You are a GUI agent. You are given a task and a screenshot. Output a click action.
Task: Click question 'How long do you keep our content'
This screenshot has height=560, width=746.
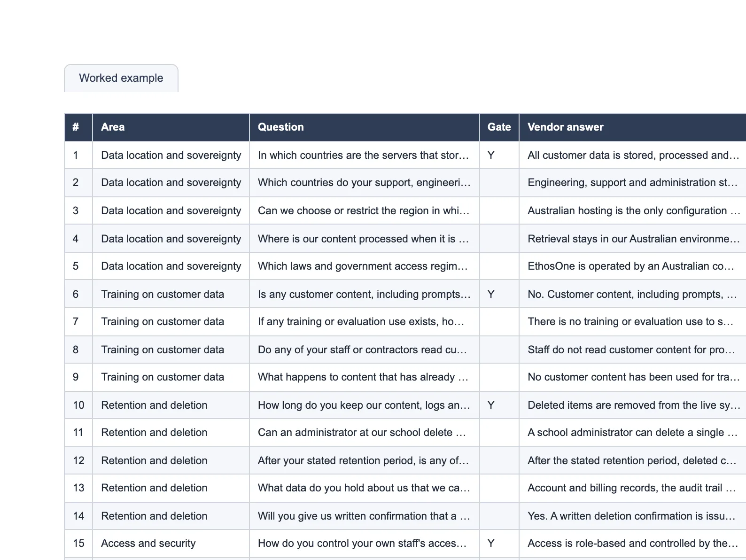click(365, 405)
